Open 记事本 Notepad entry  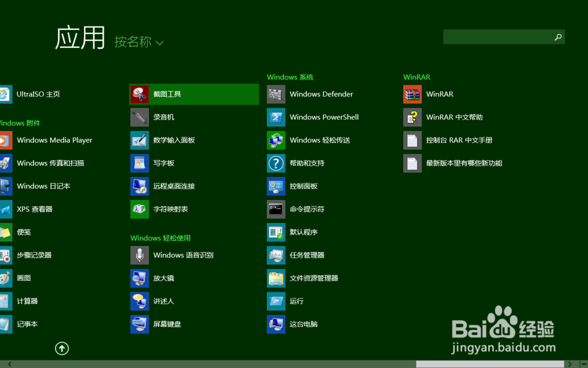(x=19, y=324)
